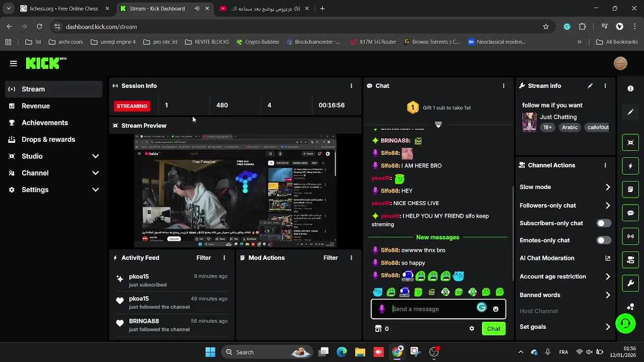The image size is (644, 362).
Task: Open Mod Actions three-dot menu
Action: [351, 258]
